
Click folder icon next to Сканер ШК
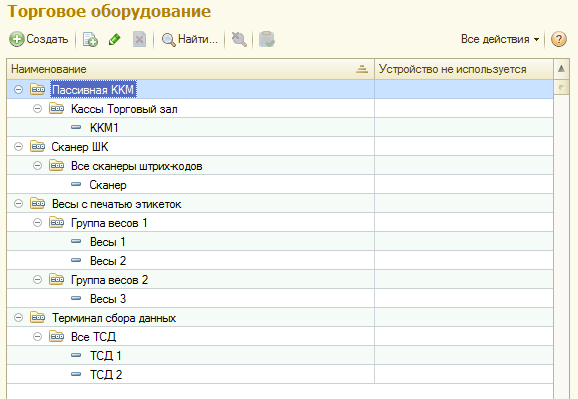tap(38, 146)
